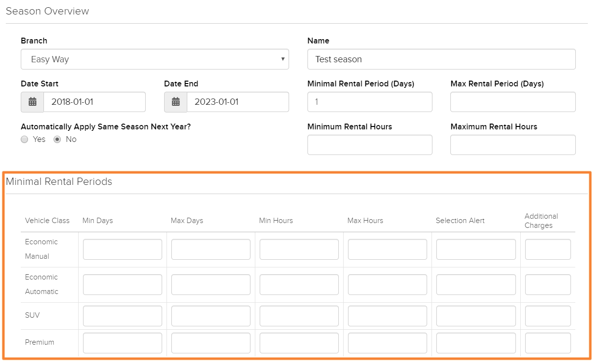Image resolution: width=598 pixels, height=364 pixels.
Task: Click the Name field containing Test season
Action: 441,59
